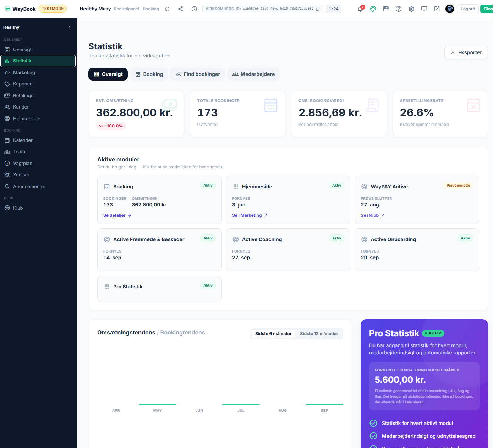Open Kuponer in the sidebar
The height and width of the screenshot is (448, 504).
click(x=38, y=84)
